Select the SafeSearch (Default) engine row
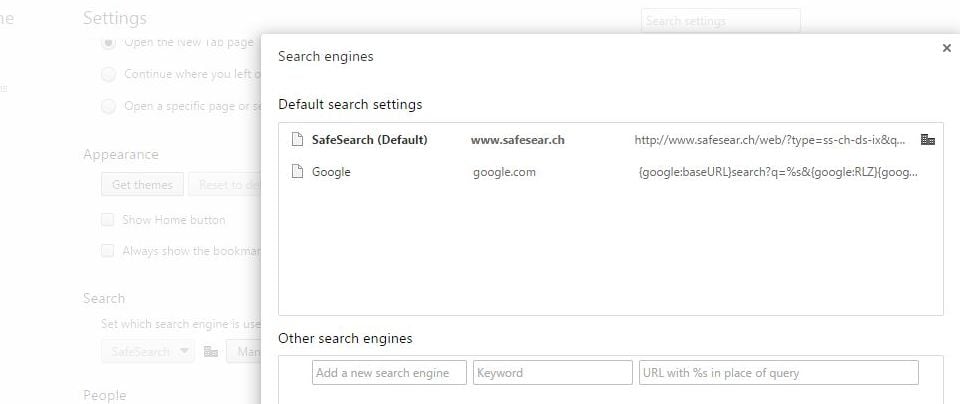Image resolution: width=960 pixels, height=404 pixels. tap(600, 140)
